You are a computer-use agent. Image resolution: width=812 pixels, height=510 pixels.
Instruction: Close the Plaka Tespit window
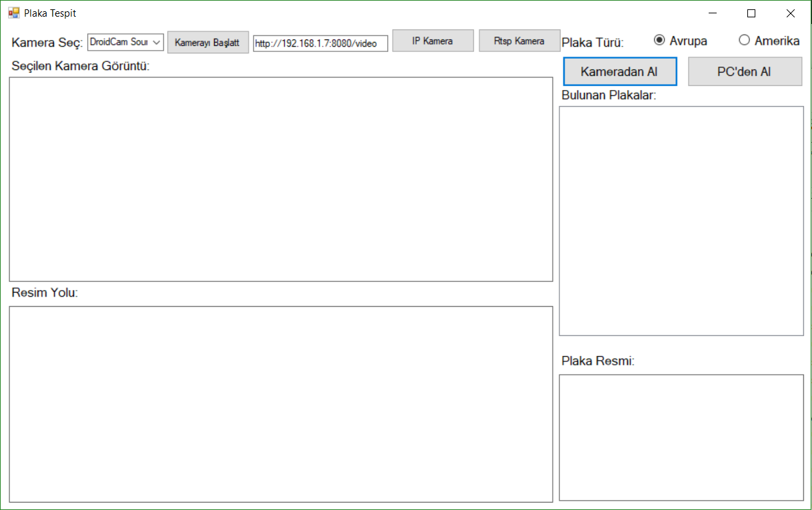point(790,13)
